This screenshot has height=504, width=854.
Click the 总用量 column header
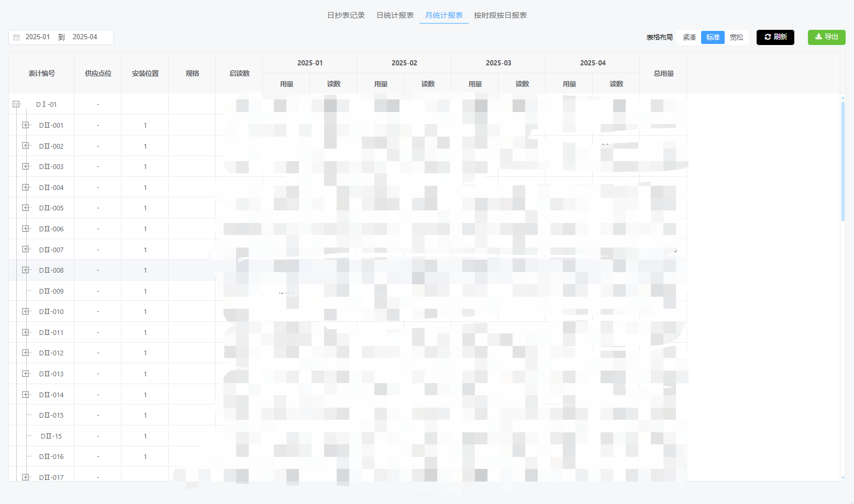663,73
